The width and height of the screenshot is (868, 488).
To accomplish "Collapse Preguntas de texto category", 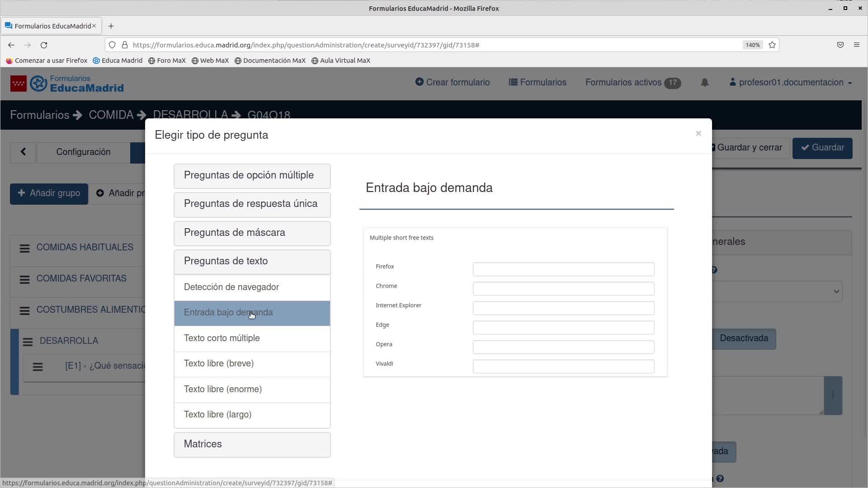I will (252, 262).
